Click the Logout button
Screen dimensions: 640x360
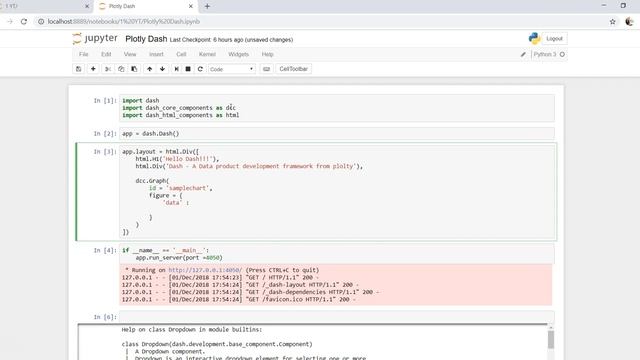554,38
